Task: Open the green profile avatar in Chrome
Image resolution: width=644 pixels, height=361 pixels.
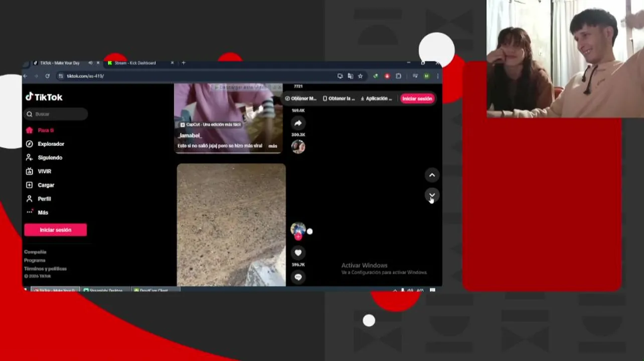Action: (426, 76)
